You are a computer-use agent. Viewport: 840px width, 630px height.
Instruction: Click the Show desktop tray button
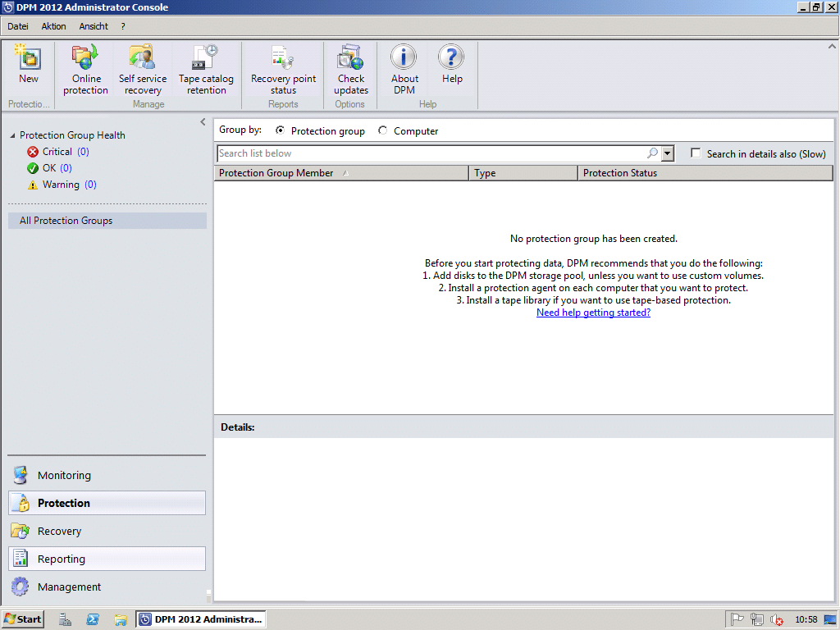[x=830, y=620]
